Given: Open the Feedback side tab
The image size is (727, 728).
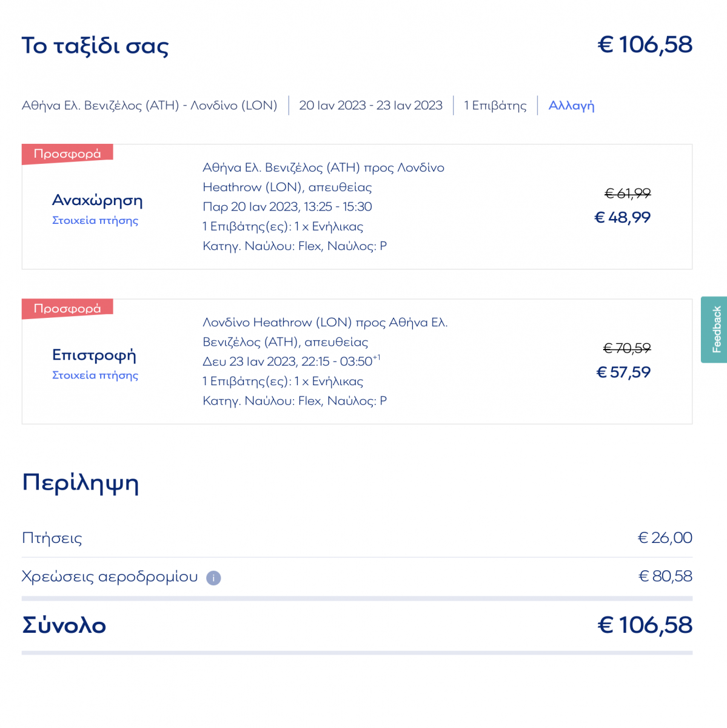Looking at the screenshot, I should click(x=714, y=329).
